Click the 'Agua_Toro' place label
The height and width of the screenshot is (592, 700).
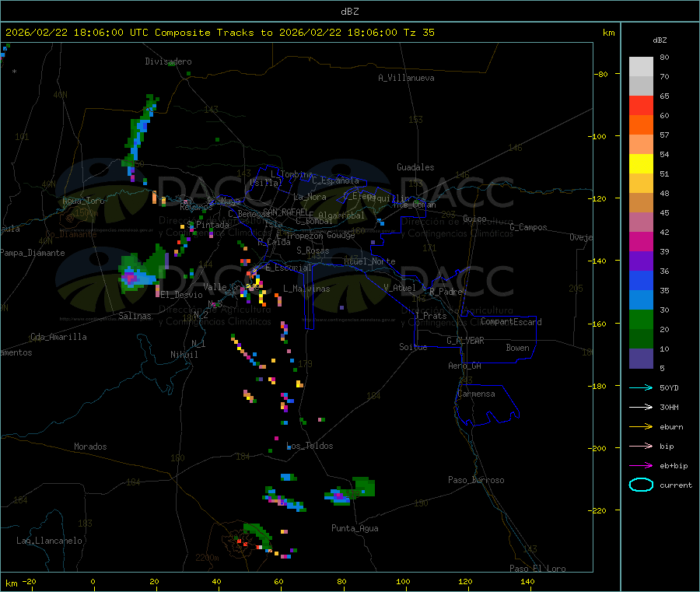(x=83, y=201)
